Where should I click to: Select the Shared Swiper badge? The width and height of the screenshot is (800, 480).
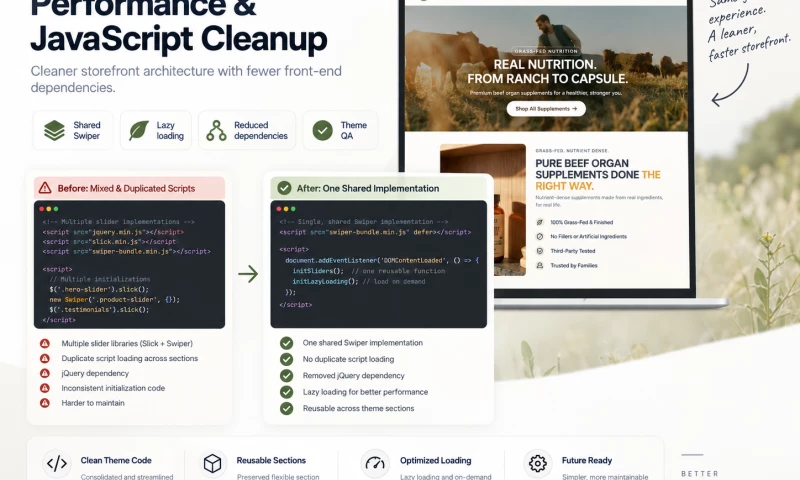[73, 131]
